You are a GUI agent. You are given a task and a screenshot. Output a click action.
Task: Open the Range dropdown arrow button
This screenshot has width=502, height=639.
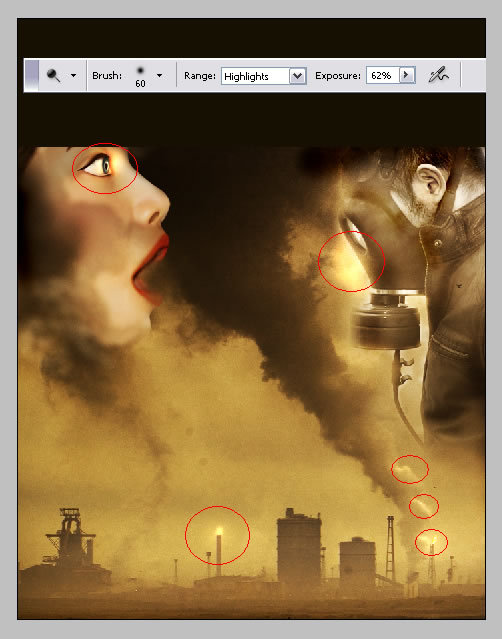(x=297, y=76)
